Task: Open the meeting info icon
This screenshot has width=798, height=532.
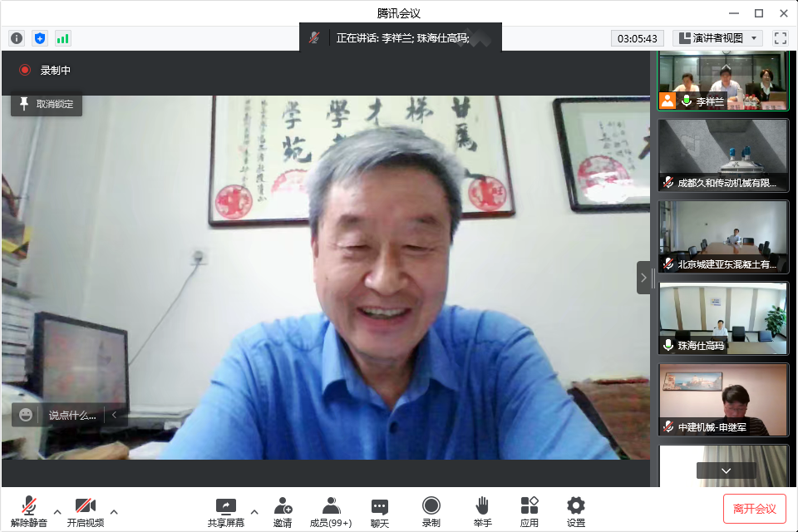Action: point(17,38)
